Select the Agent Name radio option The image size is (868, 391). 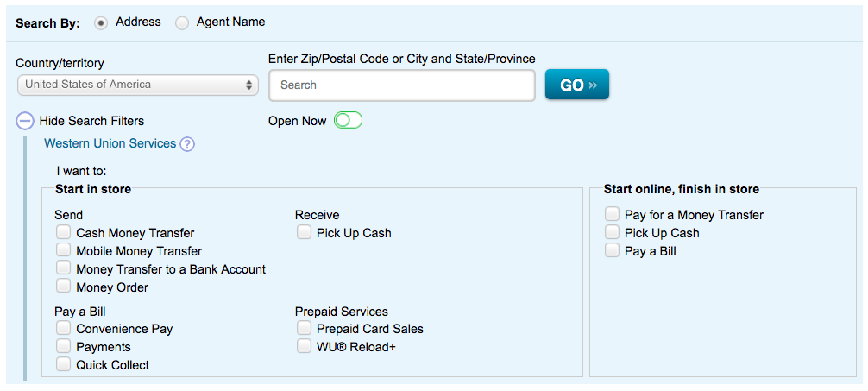[182, 23]
